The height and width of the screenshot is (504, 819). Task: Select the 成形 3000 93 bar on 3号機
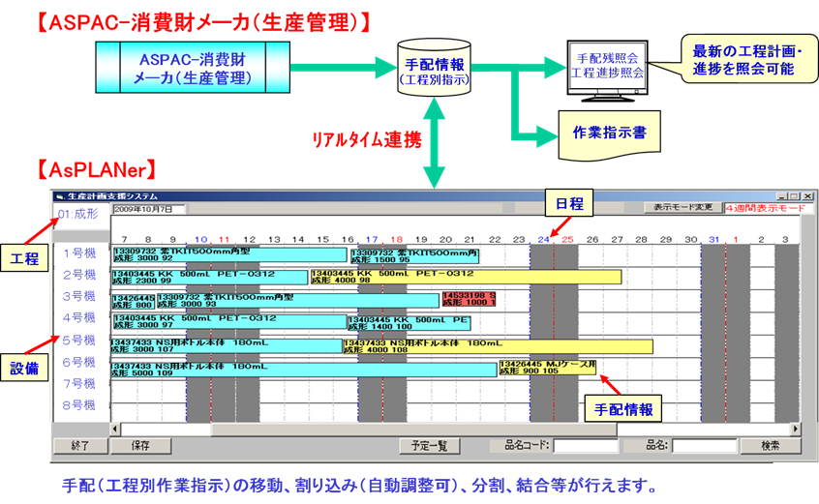298,301
